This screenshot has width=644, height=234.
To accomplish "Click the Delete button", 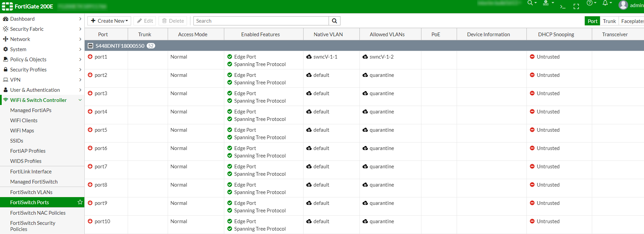I will [x=173, y=21].
